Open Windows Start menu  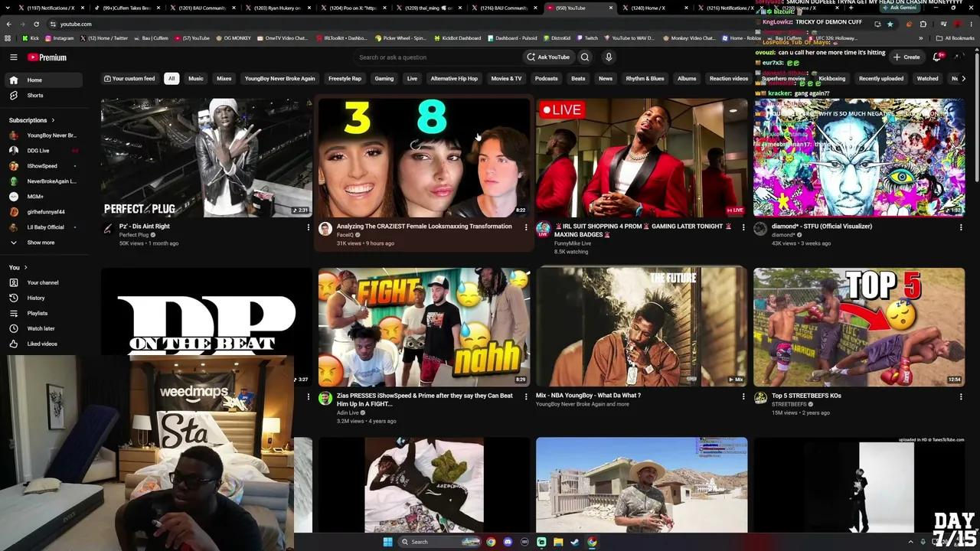coord(387,542)
